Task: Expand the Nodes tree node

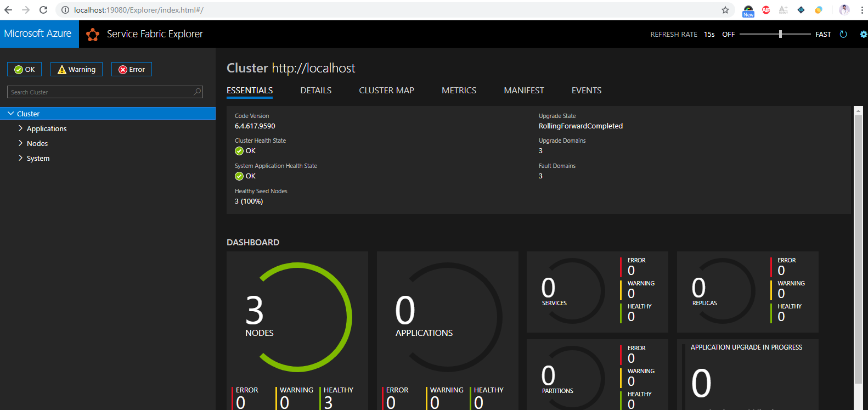Action: tap(20, 143)
